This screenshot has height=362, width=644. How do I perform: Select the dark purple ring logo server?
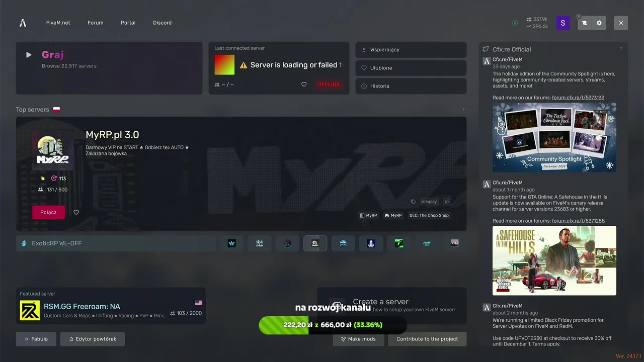click(x=287, y=243)
